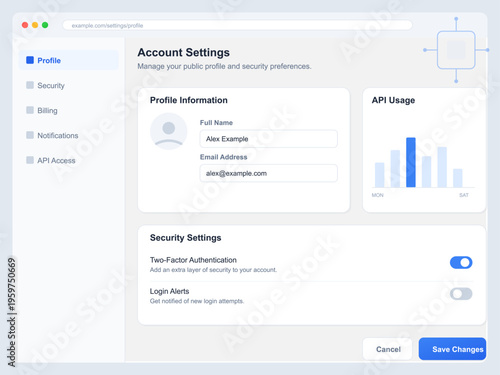Click the user avatar placeholder image
Screen dimensions: 500x375
169,131
